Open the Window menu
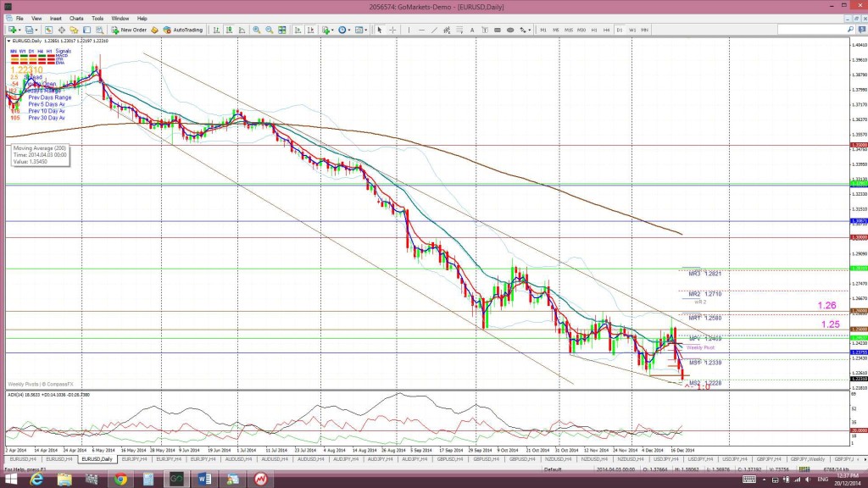This screenshot has height=488, width=868. point(120,19)
